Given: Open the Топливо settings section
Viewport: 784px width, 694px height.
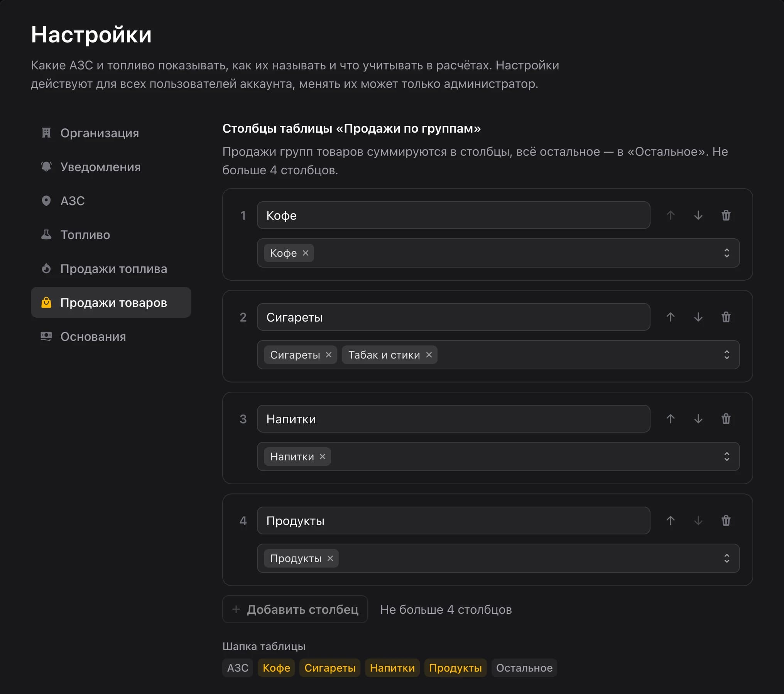Looking at the screenshot, I should [x=111, y=234].
